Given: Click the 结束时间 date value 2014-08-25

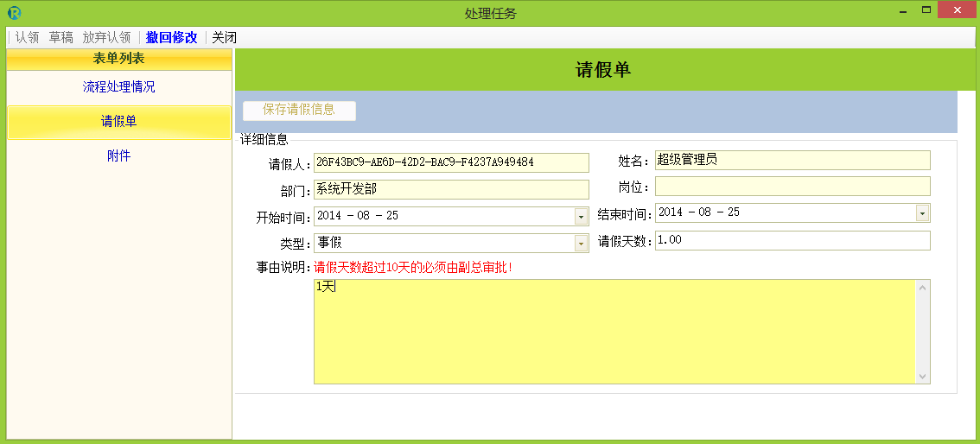Looking at the screenshot, I should coord(699,212).
